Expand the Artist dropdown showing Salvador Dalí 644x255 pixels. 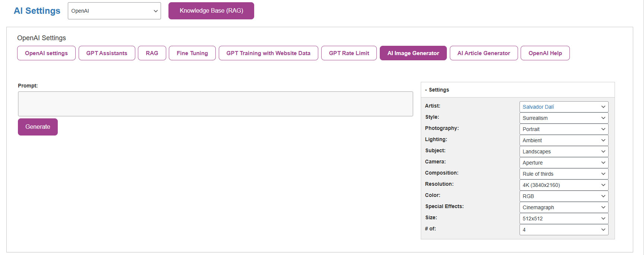click(x=563, y=107)
